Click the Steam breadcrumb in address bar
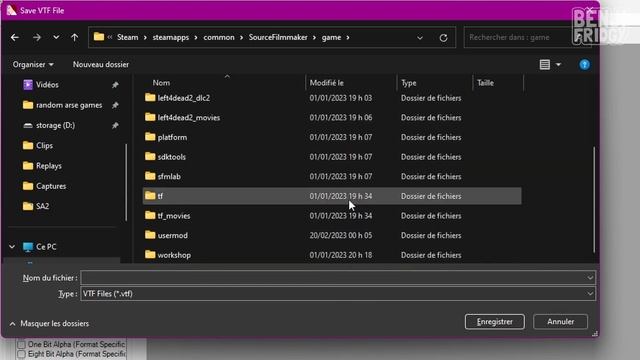The width and height of the screenshot is (640, 360). [x=128, y=37]
